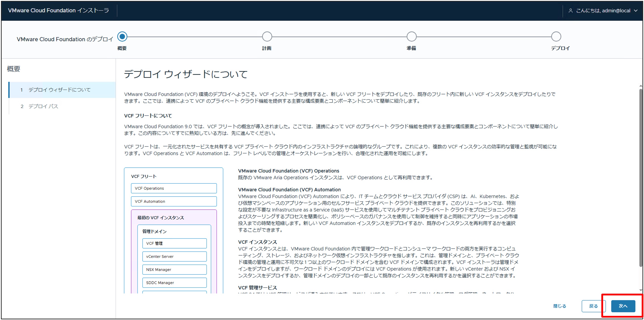Click the NSX Manager box in the diagram
The image size is (644, 320).
[x=175, y=269]
